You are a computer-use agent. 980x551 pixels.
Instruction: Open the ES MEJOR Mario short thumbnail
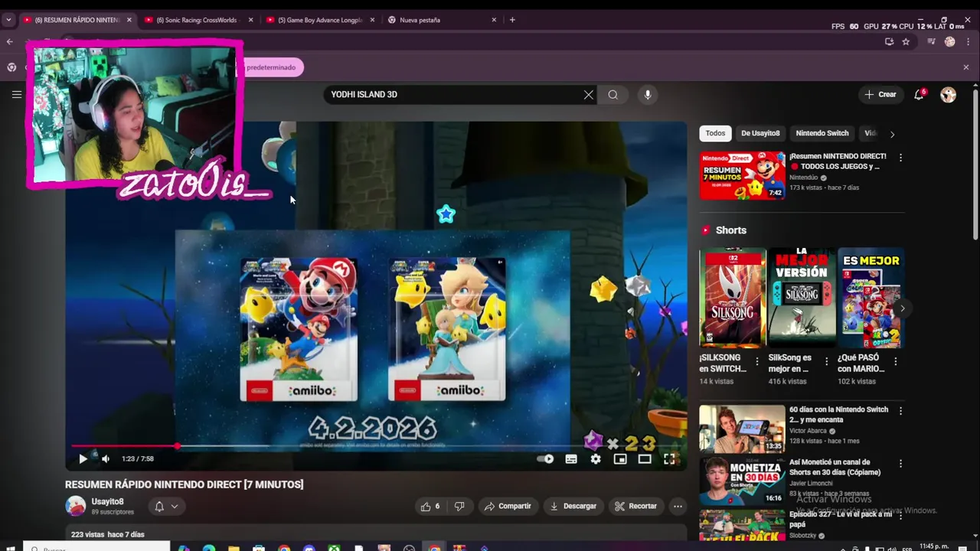(x=871, y=298)
